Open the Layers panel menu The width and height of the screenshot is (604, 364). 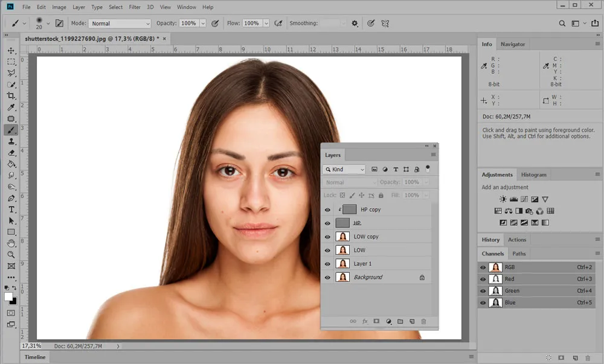coord(433,155)
